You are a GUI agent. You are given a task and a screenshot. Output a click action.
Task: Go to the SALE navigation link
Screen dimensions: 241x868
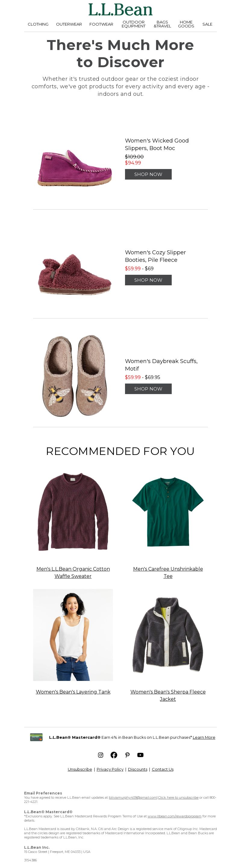[x=207, y=24]
